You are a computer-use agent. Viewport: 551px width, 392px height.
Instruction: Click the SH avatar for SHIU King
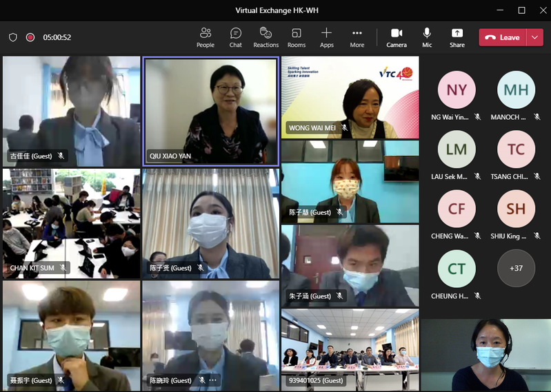tap(516, 209)
